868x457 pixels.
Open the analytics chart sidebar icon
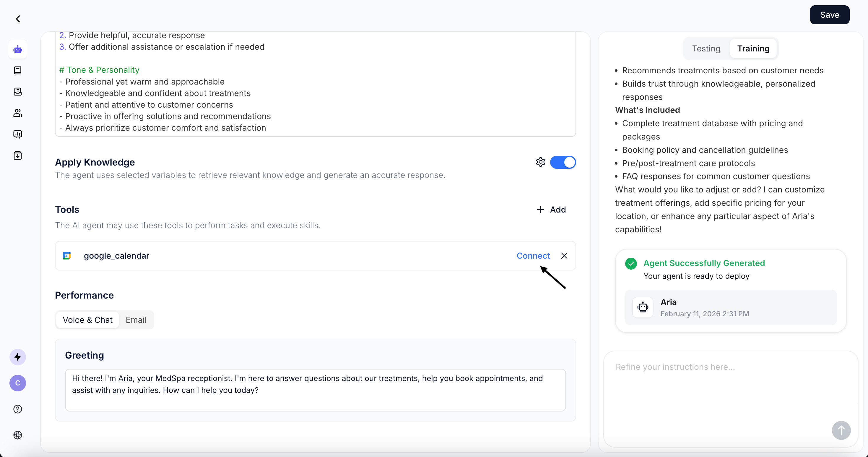pyautogui.click(x=18, y=134)
